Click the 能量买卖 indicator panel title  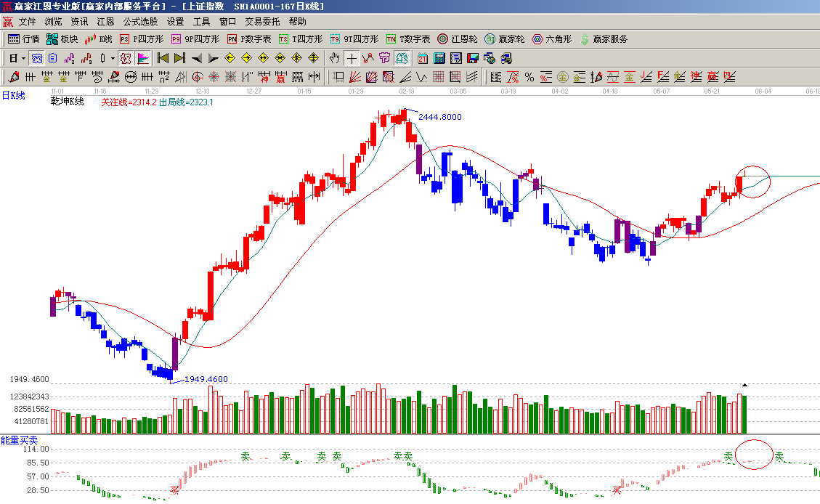20,440
